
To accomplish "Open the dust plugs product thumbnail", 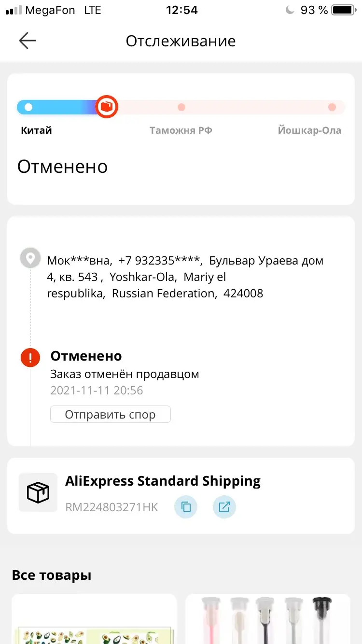I will [268, 620].
